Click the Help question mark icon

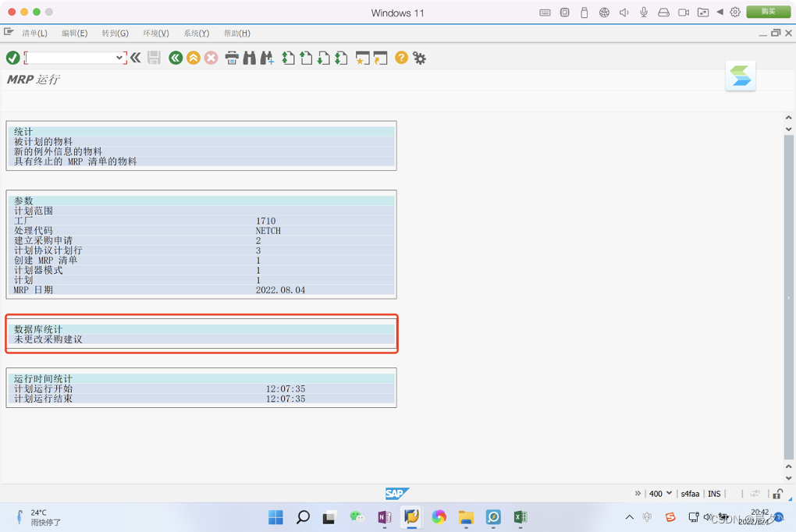click(x=400, y=57)
